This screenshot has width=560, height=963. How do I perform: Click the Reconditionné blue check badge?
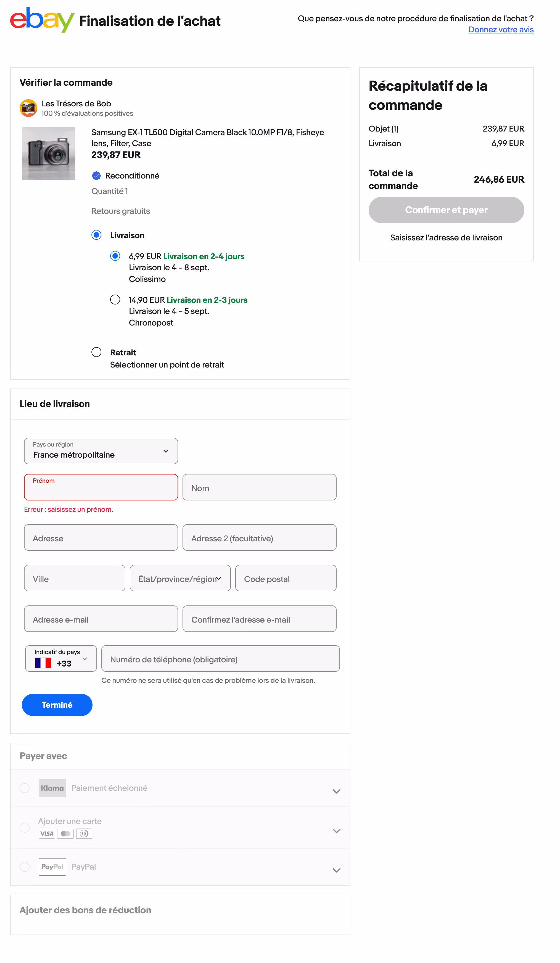coord(96,175)
